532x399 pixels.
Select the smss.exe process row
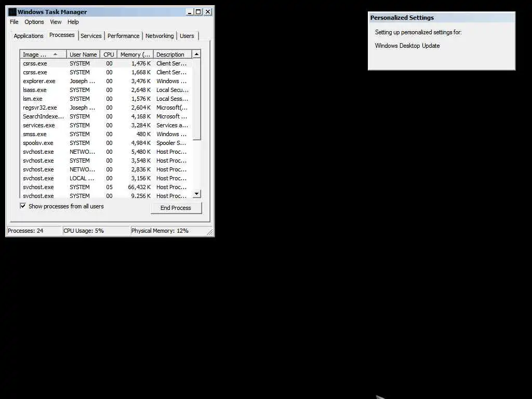pos(106,134)
